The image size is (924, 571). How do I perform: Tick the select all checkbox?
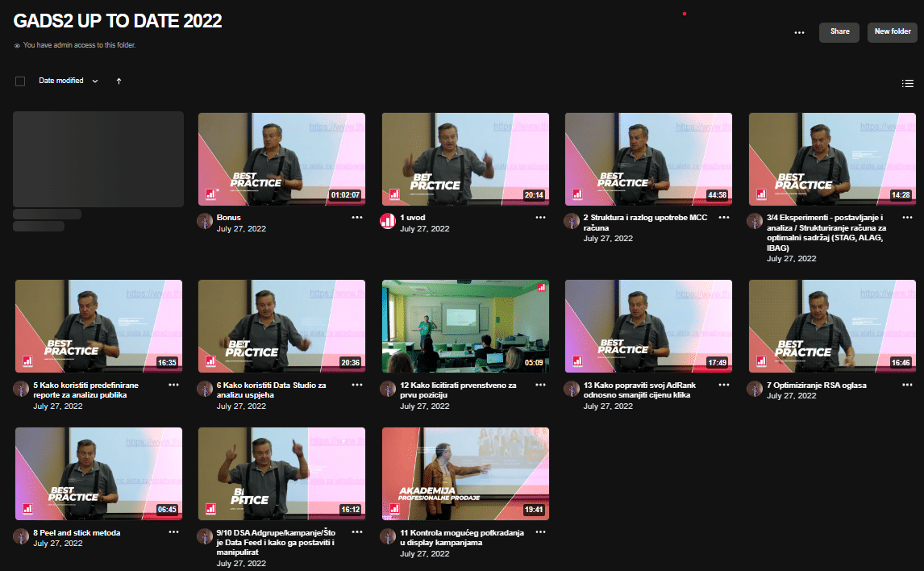(20, 81)
